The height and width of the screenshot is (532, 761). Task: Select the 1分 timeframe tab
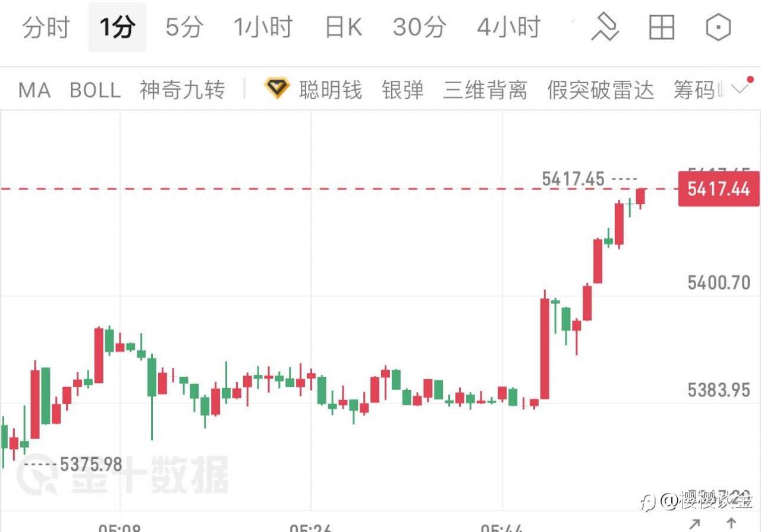[117, 27]
